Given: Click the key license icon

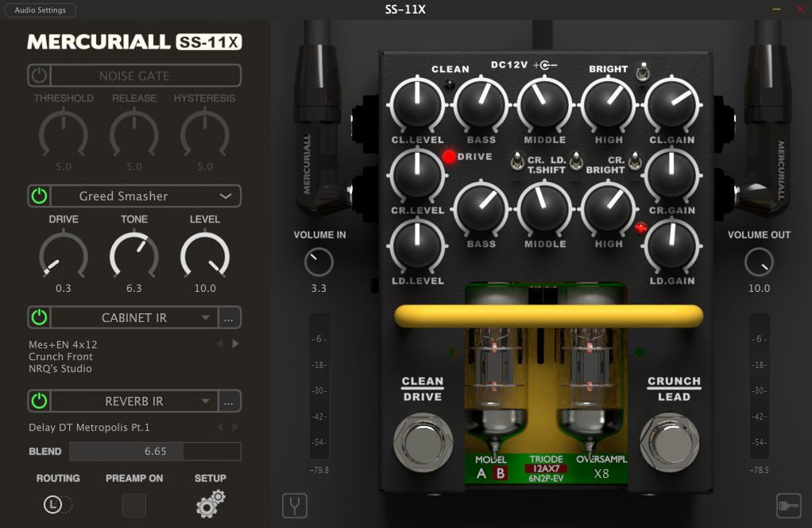Looking at the screenshot, I should (x=789, y=505).
